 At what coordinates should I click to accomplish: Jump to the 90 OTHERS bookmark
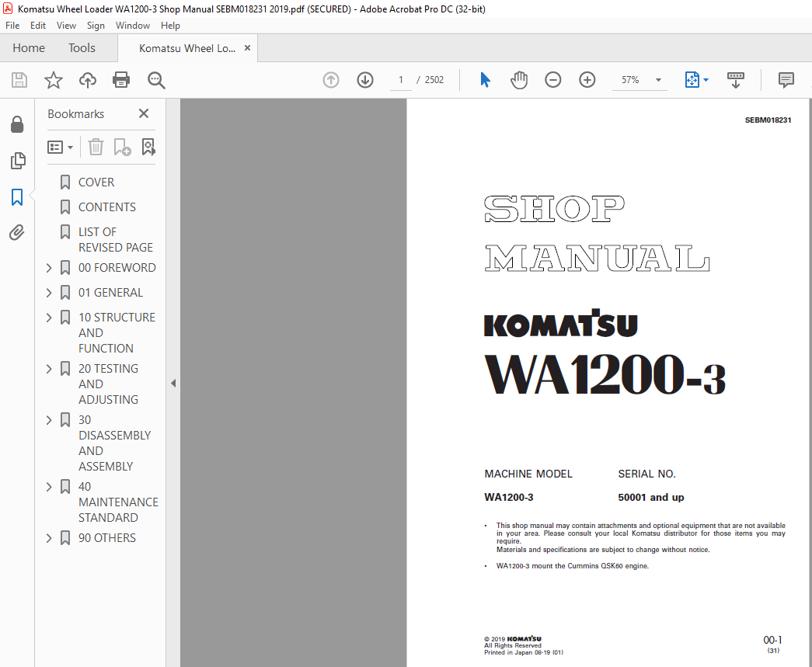(x=107, y=537)
